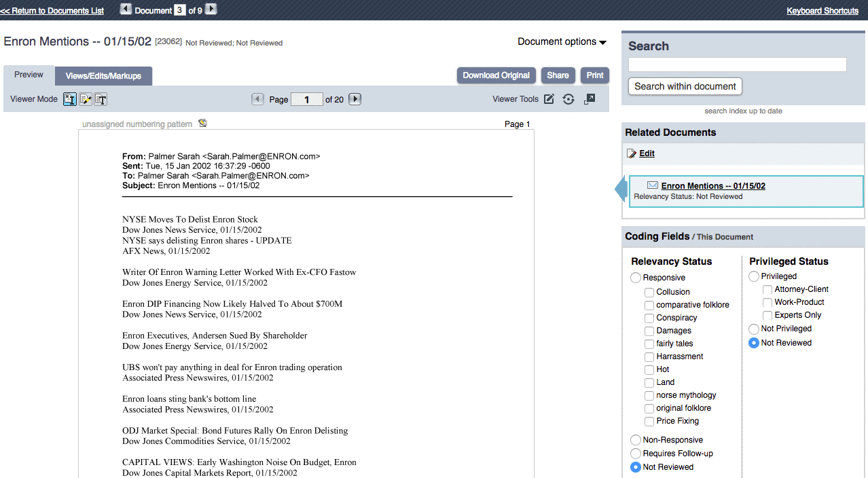Click "search index up to date" text

[743, 111]
